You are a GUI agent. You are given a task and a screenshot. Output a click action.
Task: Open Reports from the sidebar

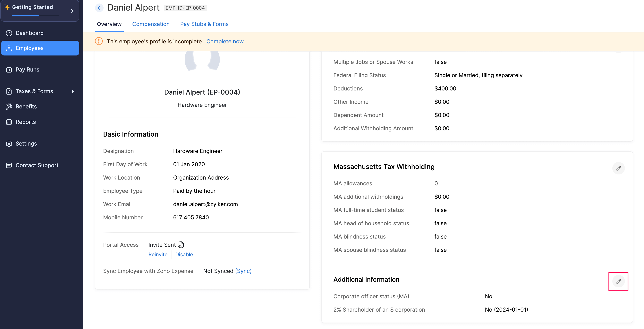tap(26, 122)
